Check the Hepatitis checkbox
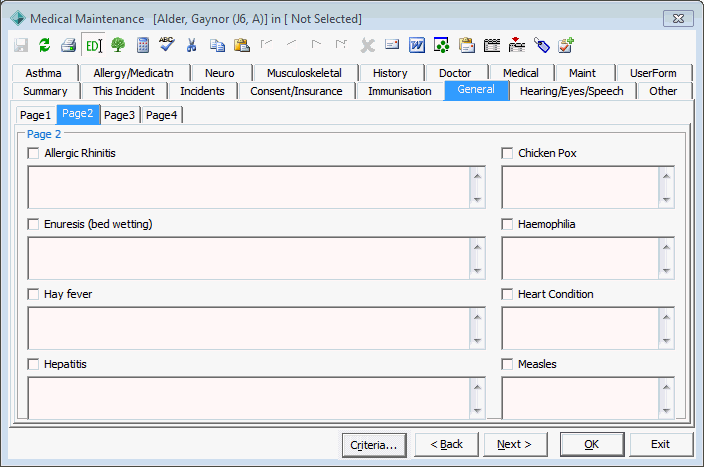Viewport: 704px width, 467px height. click(x=33, y=364)
